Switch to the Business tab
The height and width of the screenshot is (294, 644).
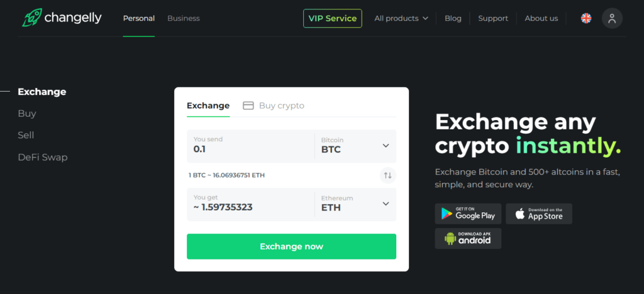[x=184, y=18]
